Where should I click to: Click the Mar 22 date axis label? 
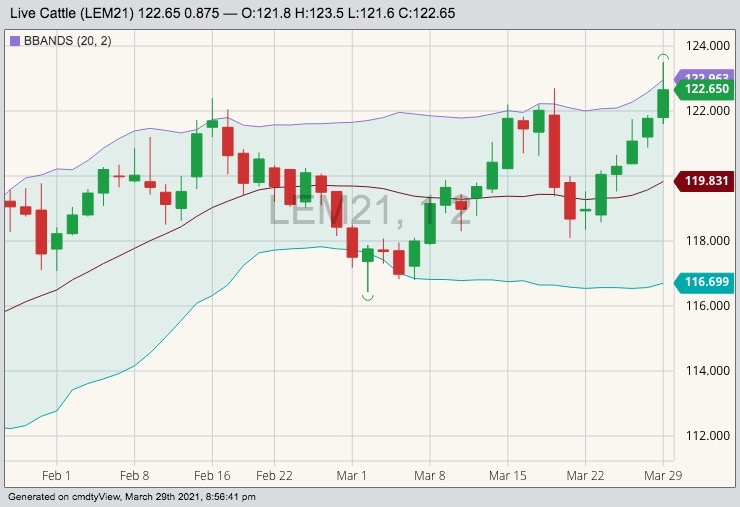click(585, 475)
